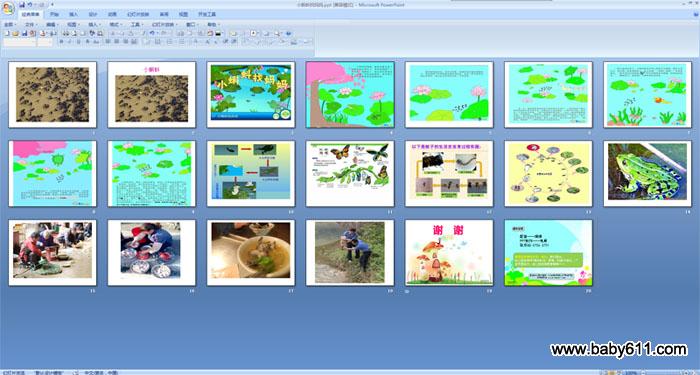Click the Undo arrow in Quick Access Toolbar

(29, 4)
